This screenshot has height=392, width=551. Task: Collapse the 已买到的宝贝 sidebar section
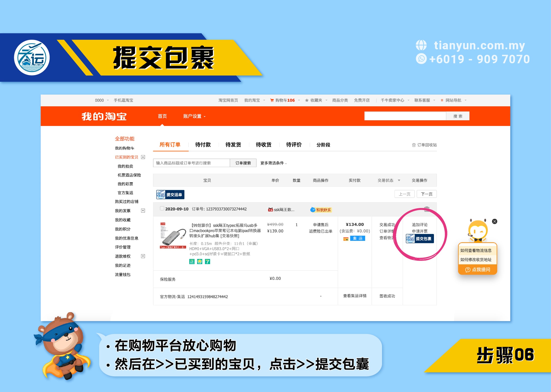[143, 157]
